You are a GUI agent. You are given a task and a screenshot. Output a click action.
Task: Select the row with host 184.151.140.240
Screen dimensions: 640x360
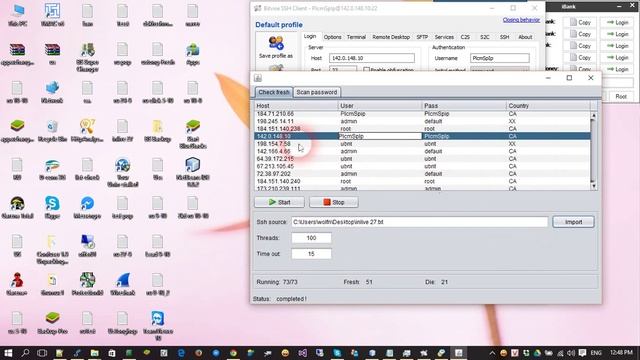pos(422,181)
